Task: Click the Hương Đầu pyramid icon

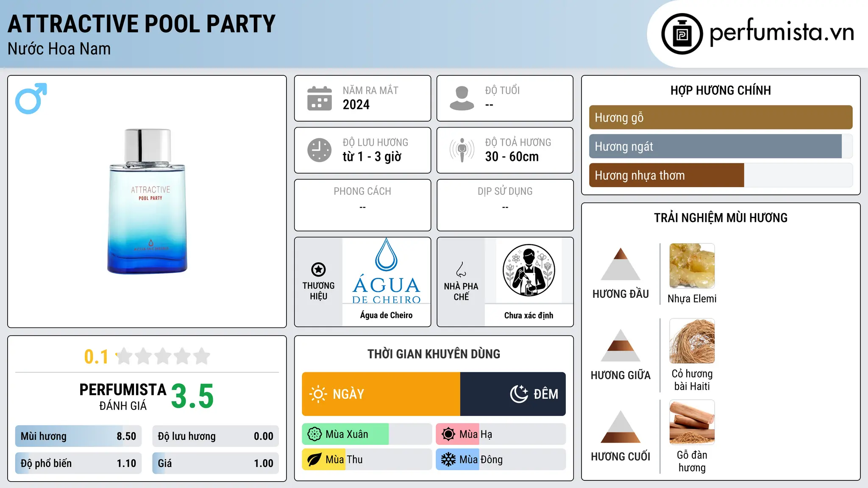Action: (x=620, y=264)
